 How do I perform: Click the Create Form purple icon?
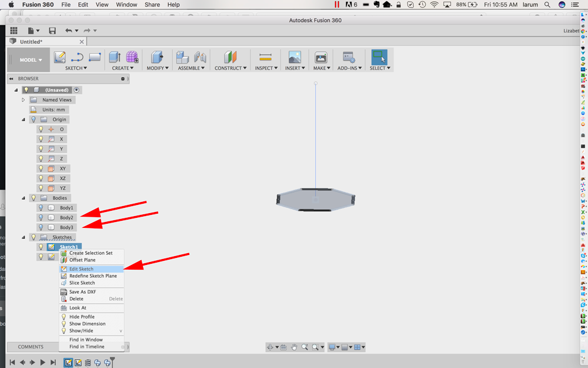point(132,57)
